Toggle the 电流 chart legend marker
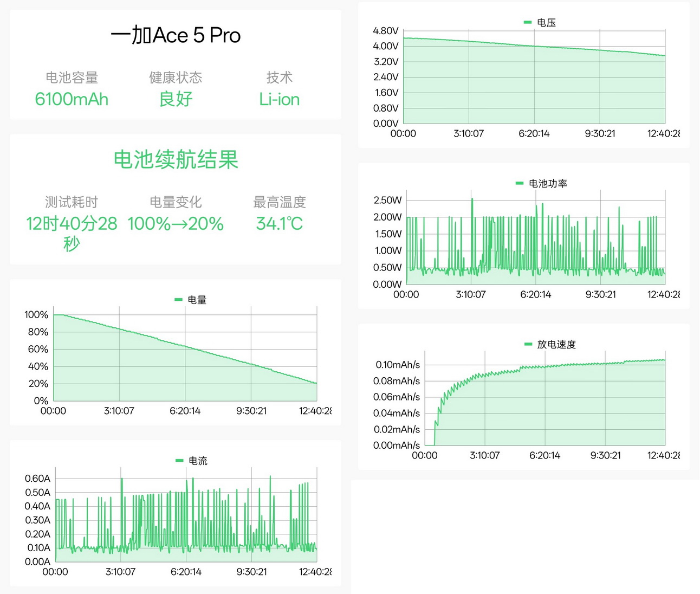Screen dimensions: 700x594 (179, 461)
